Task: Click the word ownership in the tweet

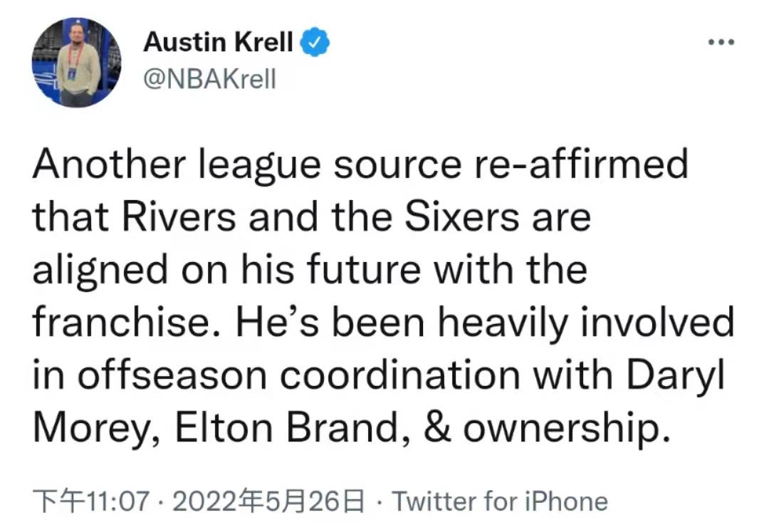Action: coord(567,429)
